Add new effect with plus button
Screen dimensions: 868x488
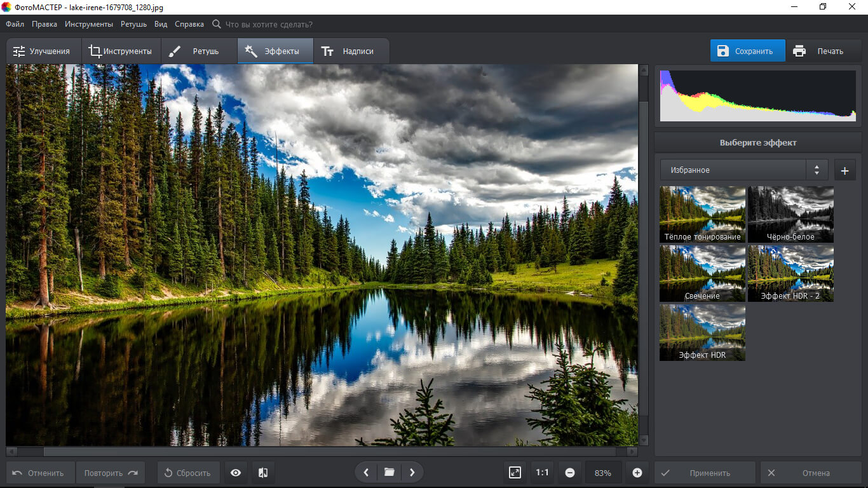pos(844,170)
